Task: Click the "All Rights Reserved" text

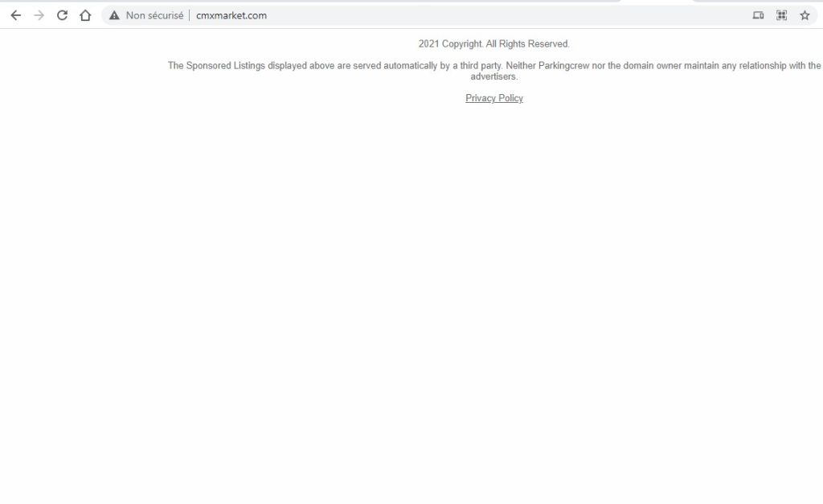Action: point(527,44)
